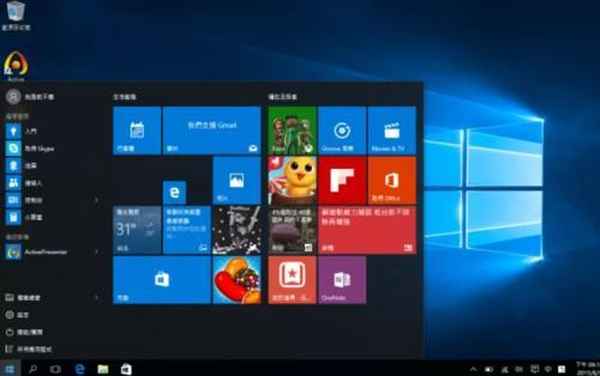
Task: Select the ActivePresenter shortcut on the desktop
Action: 16,66
